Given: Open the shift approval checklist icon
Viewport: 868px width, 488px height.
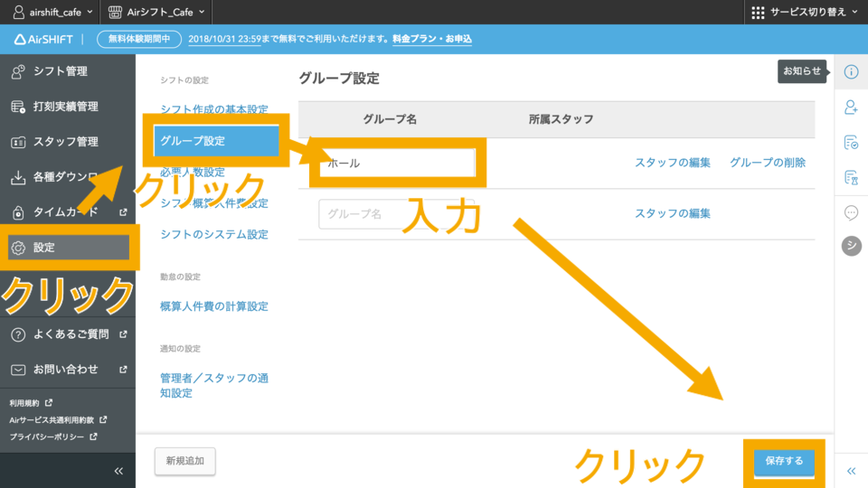Looking at the screenshot, I should 851,143.
